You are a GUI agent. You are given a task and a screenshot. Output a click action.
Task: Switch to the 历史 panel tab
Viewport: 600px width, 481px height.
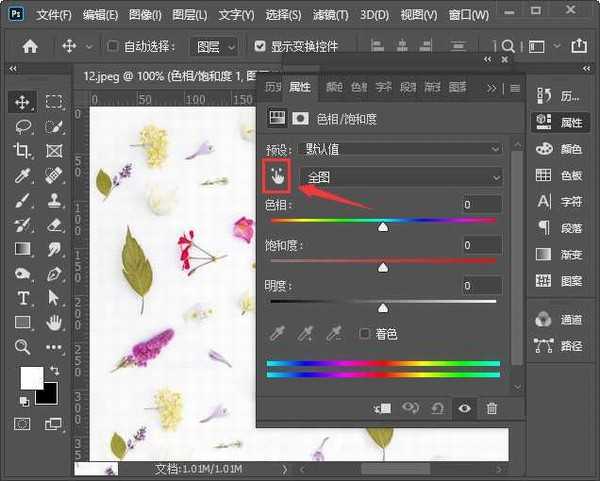273,88
